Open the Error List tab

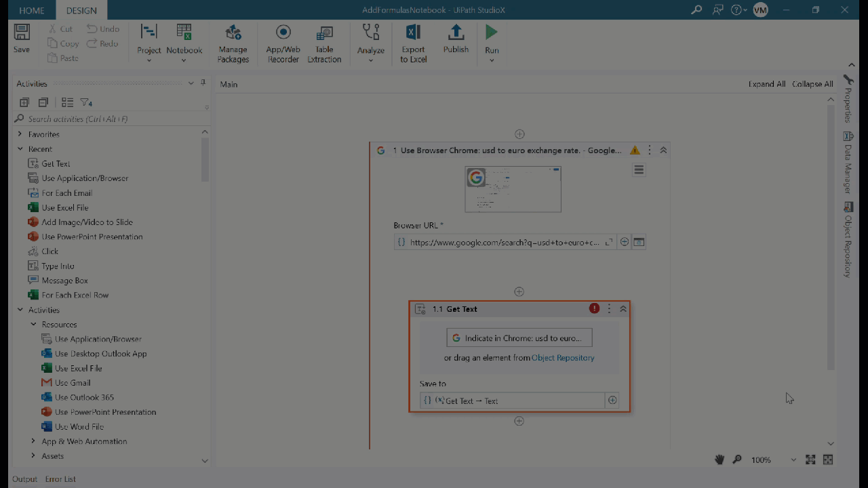pos(60,479)
